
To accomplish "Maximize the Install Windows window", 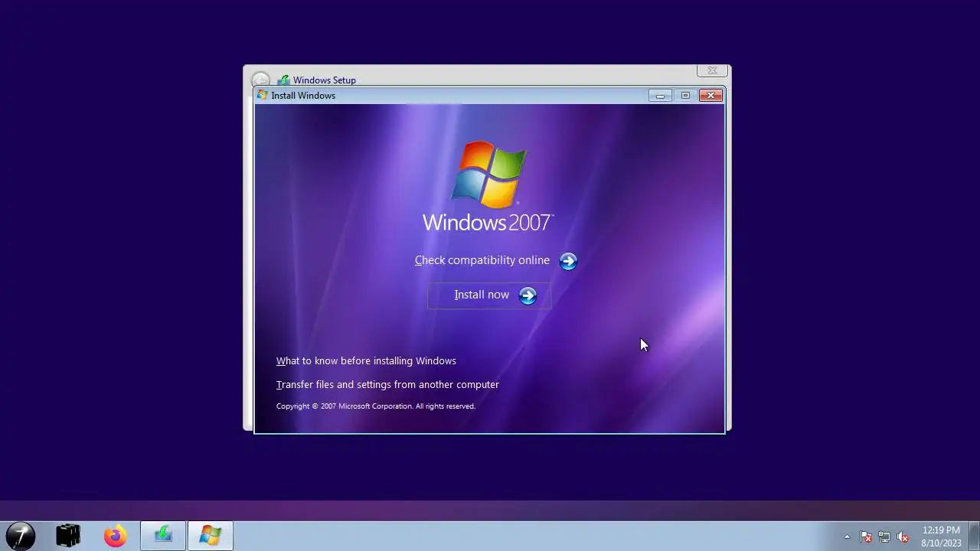I will (685, 96).
